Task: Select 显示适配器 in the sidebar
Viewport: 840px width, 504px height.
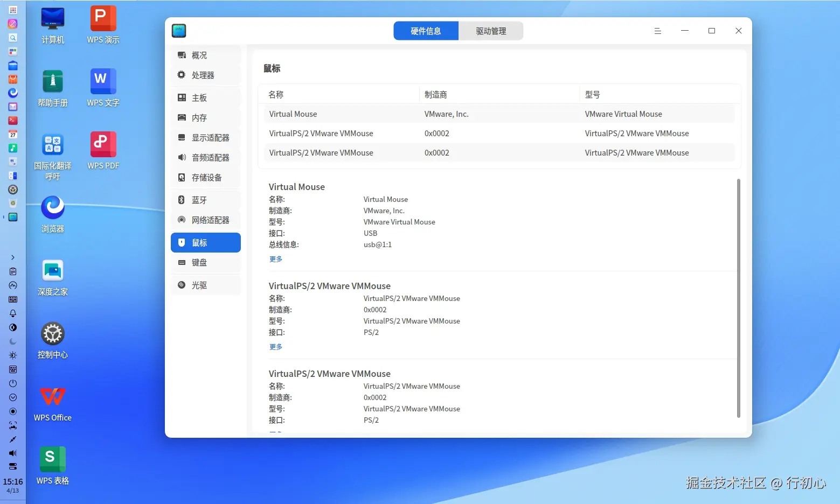Action: click(206, 137)
